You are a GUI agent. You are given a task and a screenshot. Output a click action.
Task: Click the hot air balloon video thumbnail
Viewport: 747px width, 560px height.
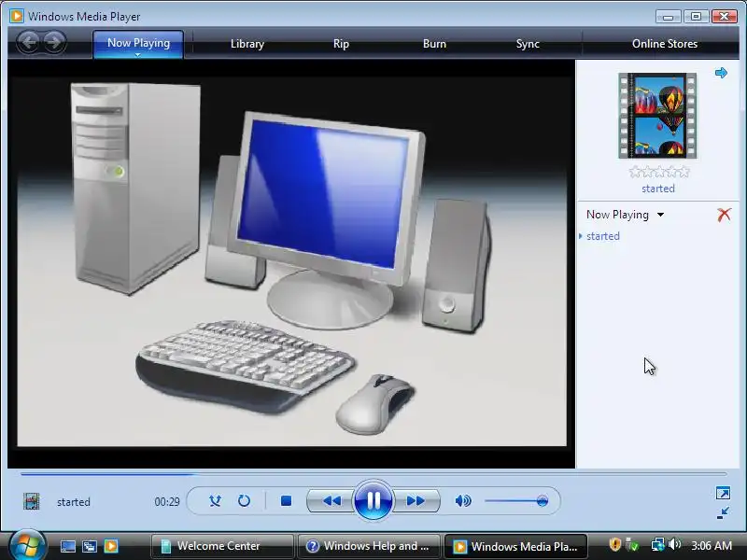(x=657, y=116)
